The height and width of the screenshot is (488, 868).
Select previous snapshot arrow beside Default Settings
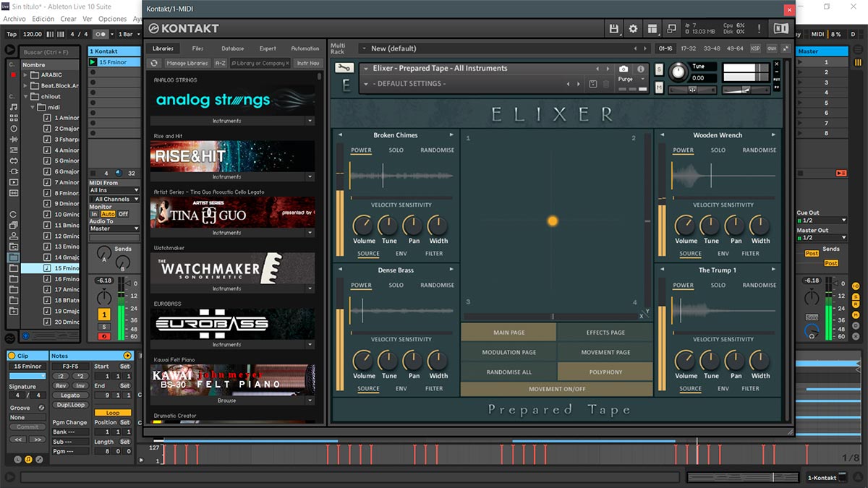(569, 84)
